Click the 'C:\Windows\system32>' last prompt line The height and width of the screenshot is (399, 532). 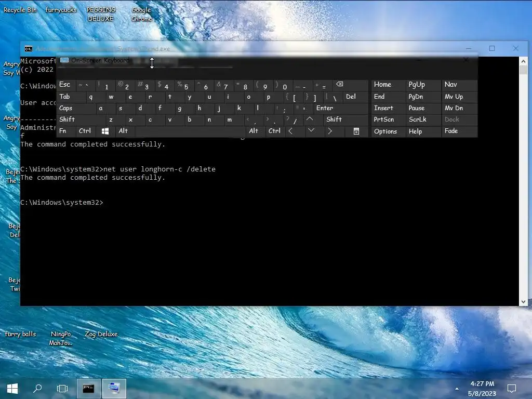(61, 202)
